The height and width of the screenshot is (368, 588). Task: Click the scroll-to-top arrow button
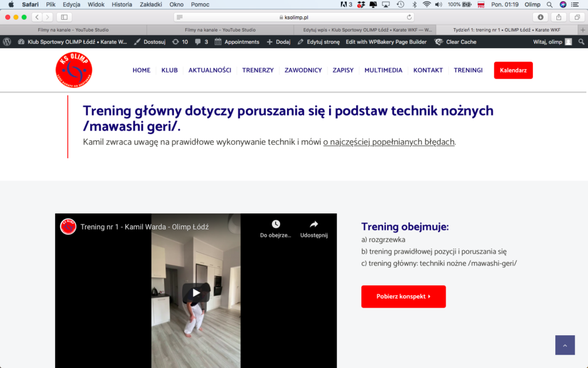[x=564, y=345]
